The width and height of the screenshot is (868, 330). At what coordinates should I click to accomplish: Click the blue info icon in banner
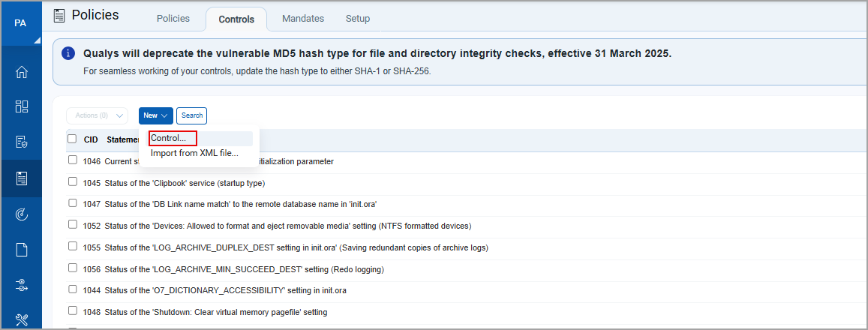[x=68, y=53]
